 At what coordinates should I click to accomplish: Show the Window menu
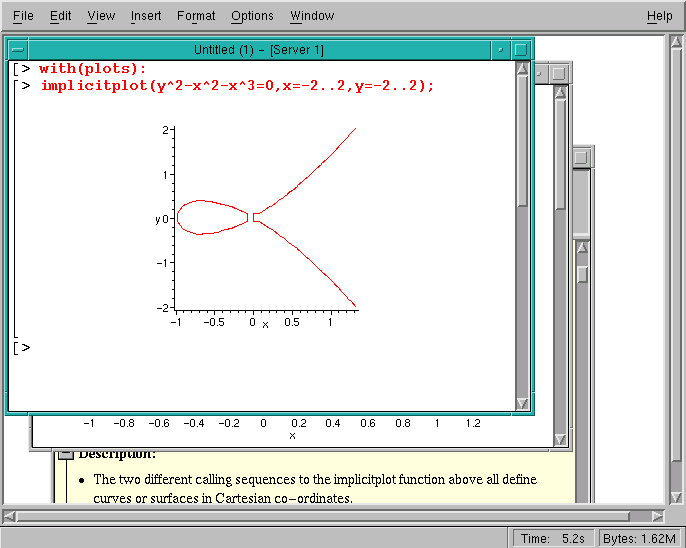tap(312, 16)
